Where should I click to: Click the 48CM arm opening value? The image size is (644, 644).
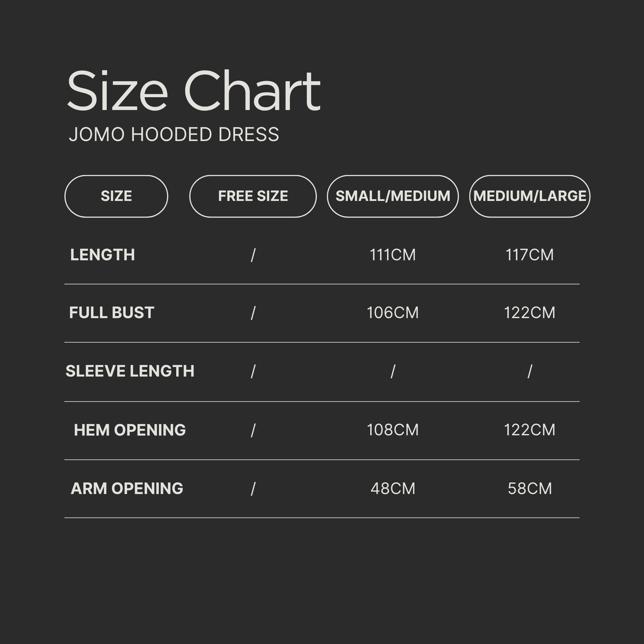point(393,489)
